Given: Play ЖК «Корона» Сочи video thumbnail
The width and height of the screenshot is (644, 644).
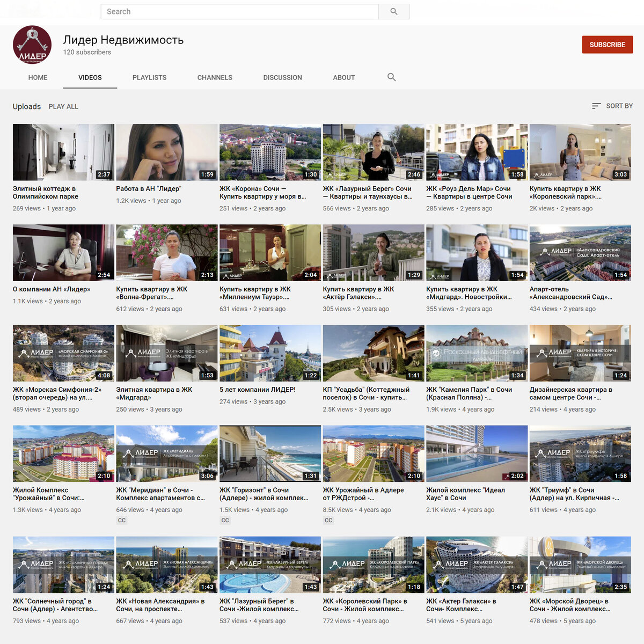Looking at the screenshot, I should click(270, 152).
